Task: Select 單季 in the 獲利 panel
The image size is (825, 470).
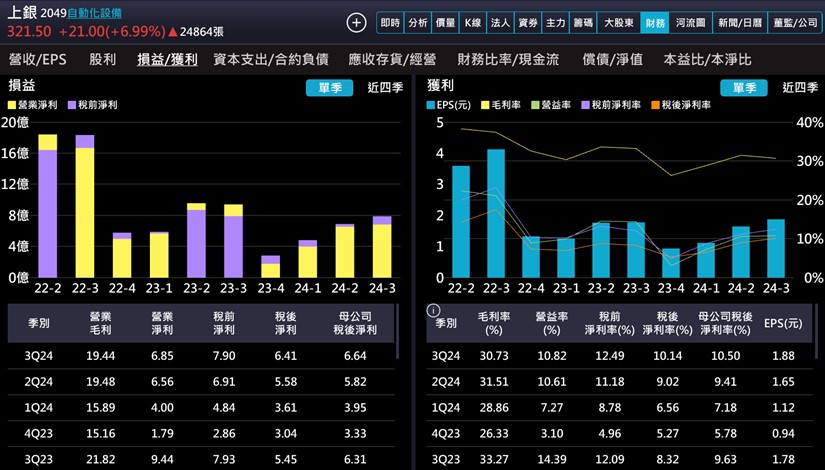Action: pyautogui.click(x=742, y=88)
